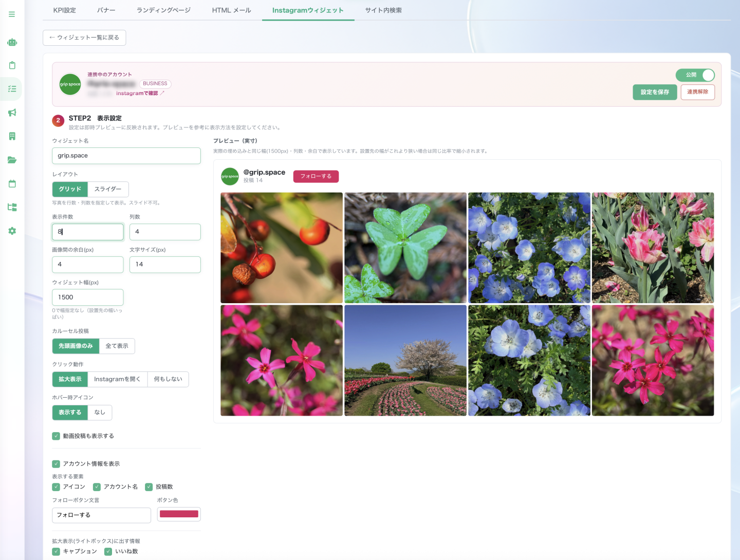The height and width of the screenshot is (560, 740).
Task: Select the checklist icon in the sidebar
Action: (x=12, y=89)
